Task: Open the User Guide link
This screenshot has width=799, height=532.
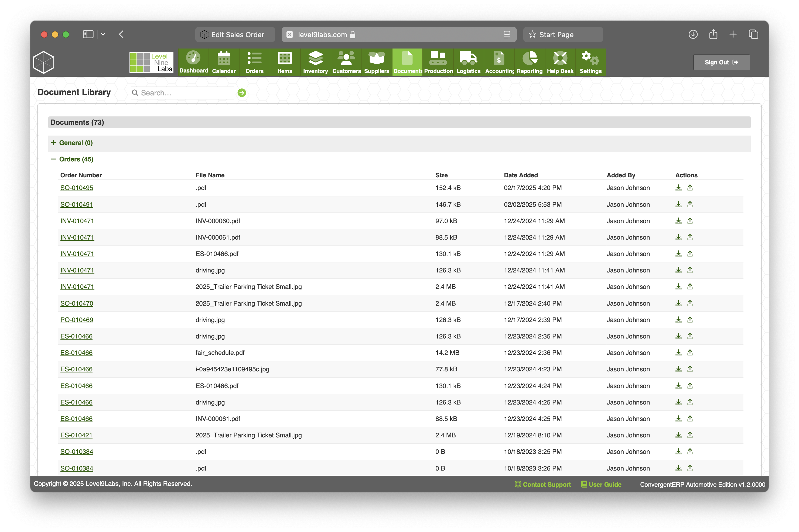Action: (x=601, y=484)
